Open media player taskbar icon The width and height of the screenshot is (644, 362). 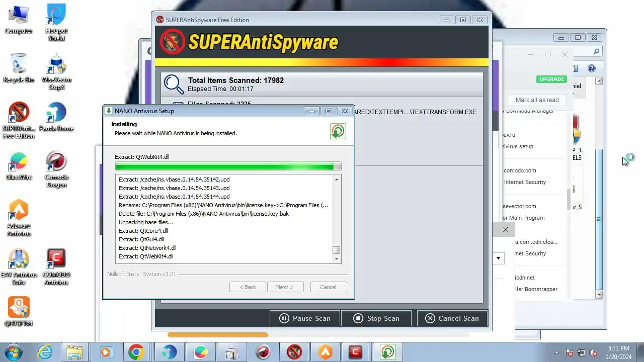tap(106, 352)
